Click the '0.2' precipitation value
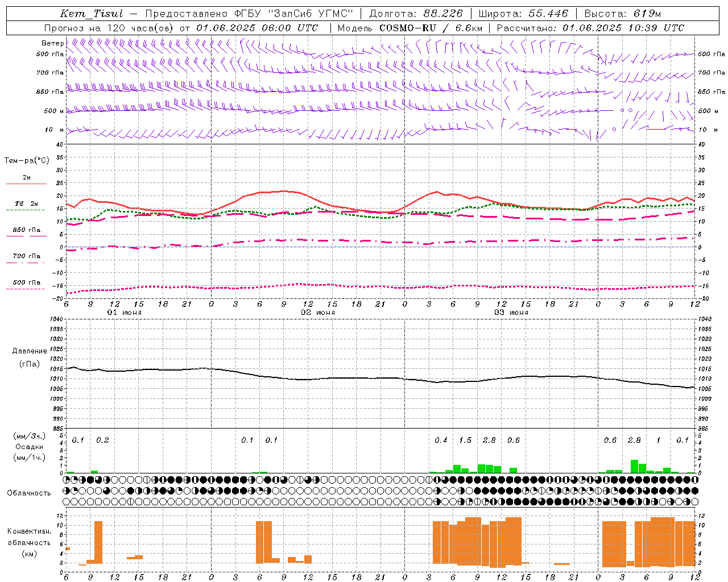 pos(102,440)
